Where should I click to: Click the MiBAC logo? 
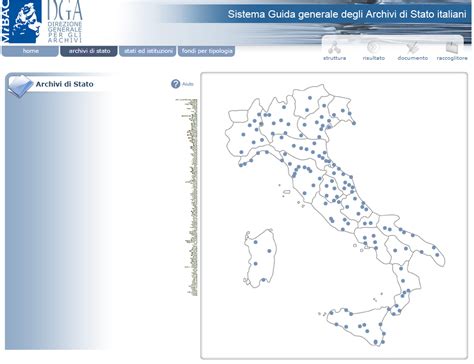(x=21, y=21)
